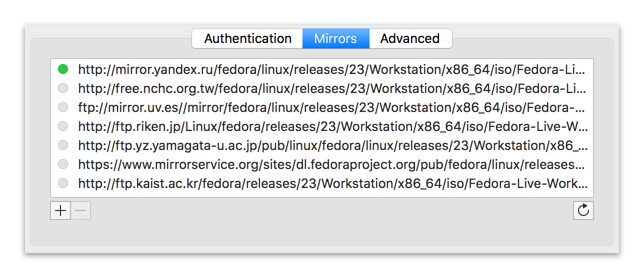Click status dot beside mirrorservice.org mirror
The height and width of the screenshot is (278, 644).
pos(63,164)
